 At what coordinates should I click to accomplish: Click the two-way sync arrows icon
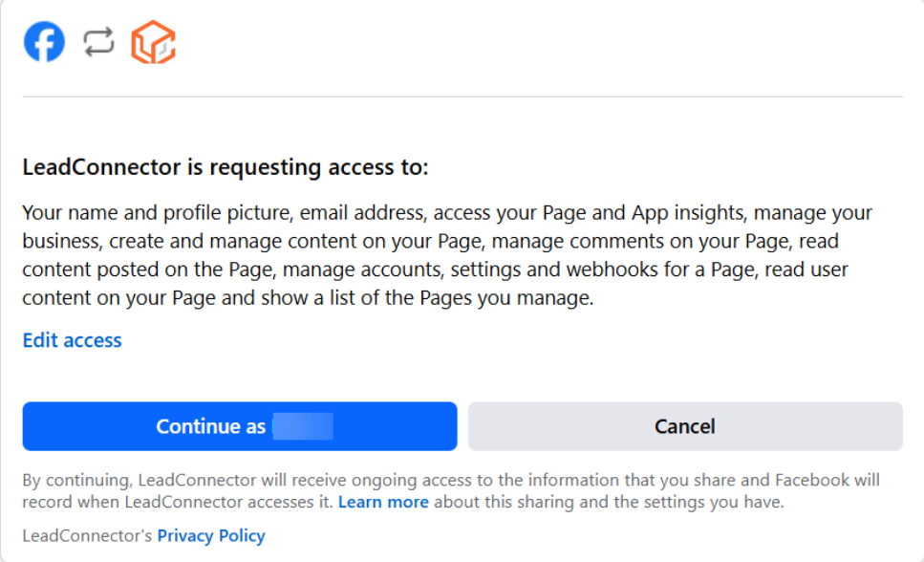(x=98, y=42)
